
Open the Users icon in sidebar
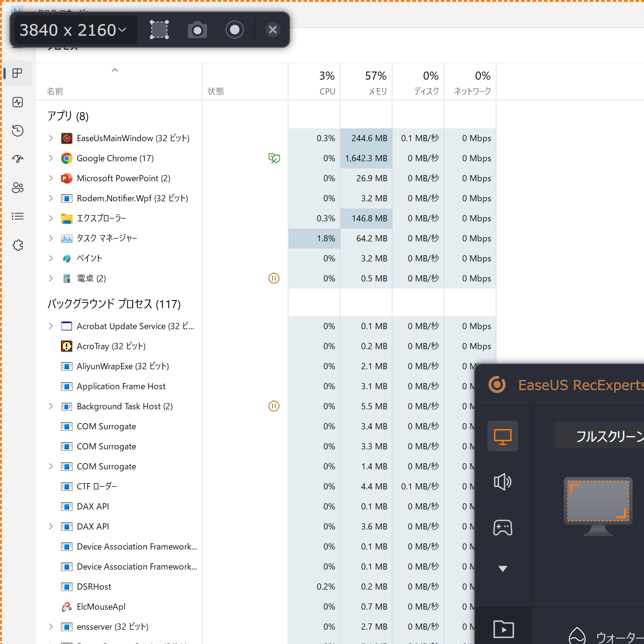coord(18,188)
